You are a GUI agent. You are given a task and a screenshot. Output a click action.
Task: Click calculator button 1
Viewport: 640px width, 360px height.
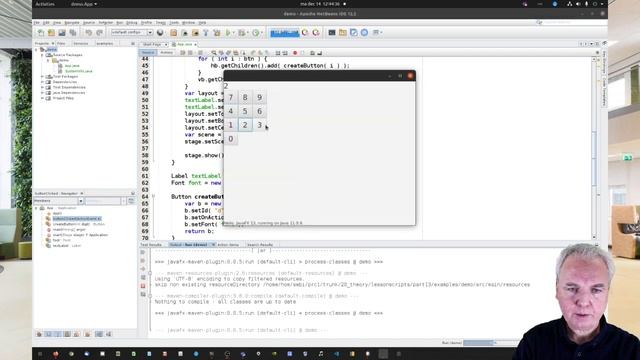231,125
